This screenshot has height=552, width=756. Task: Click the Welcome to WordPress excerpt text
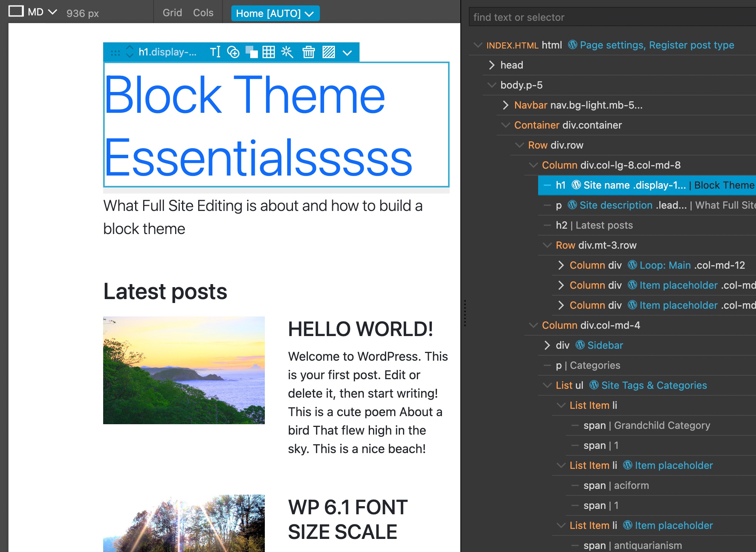click(x=368, y=402)
